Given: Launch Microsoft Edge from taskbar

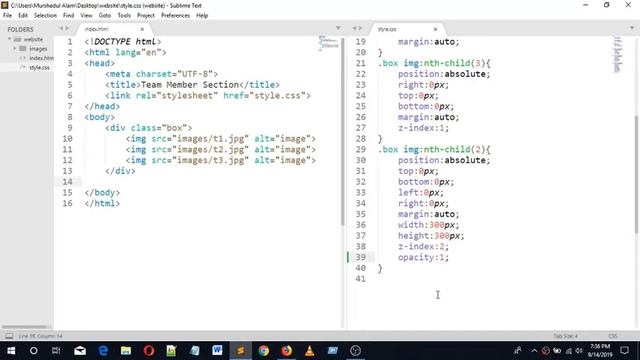Looking at the screenshot, I should (x=103, y=351).
